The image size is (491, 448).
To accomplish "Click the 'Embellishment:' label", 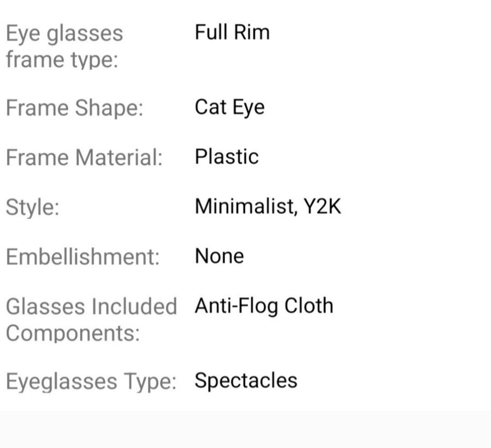I will click(83, 257).
